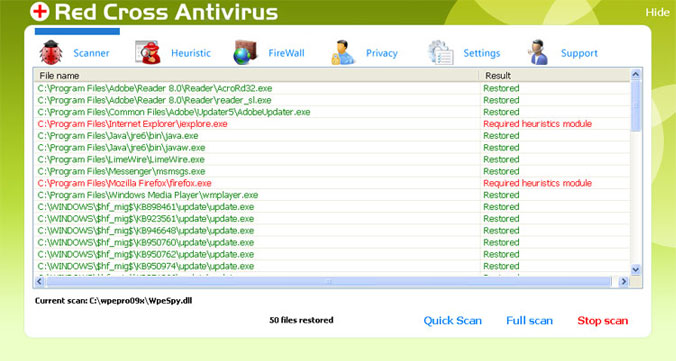This screenshot has width=676, height=361.
Task: Select the AdobeUpdater.exe file row
Action: (332, 112)
